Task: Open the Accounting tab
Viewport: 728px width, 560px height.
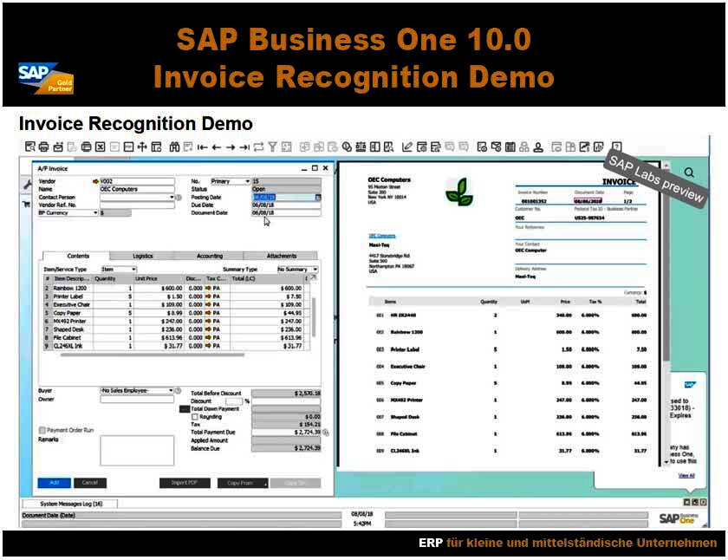Action: point(211,254)
